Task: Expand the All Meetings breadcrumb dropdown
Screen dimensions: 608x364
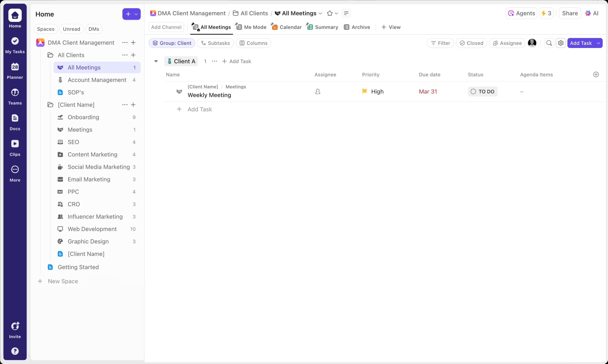Action: 320,13
